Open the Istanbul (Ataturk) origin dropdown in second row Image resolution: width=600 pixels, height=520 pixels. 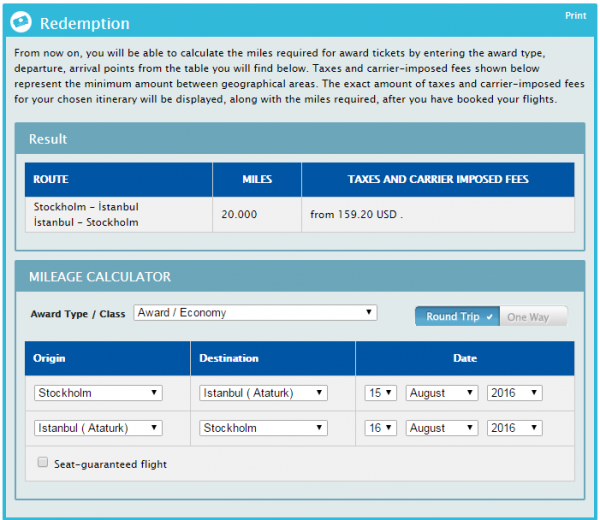pos(98,428)
